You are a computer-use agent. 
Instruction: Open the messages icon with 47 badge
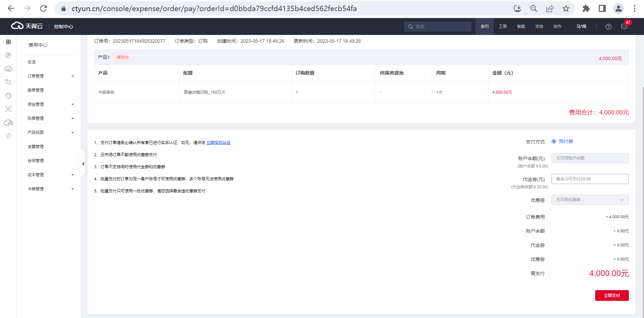(x=624, y=27)
